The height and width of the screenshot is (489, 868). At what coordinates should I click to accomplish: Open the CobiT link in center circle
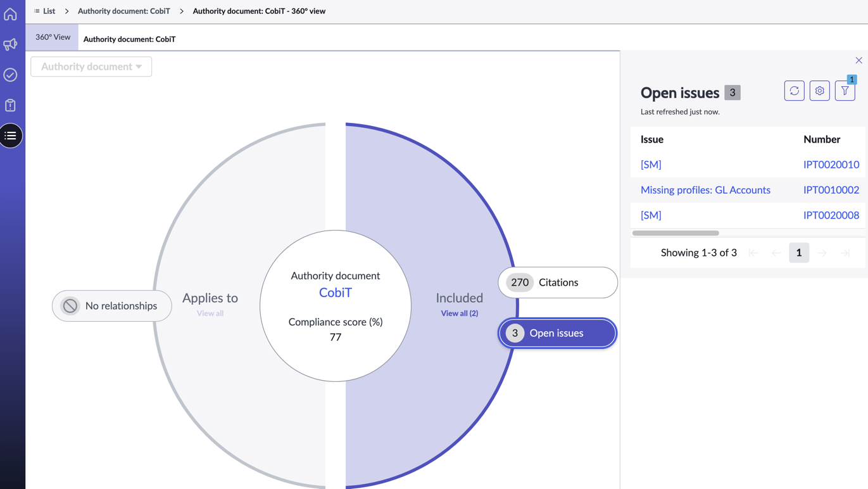[x=336, y=293]
